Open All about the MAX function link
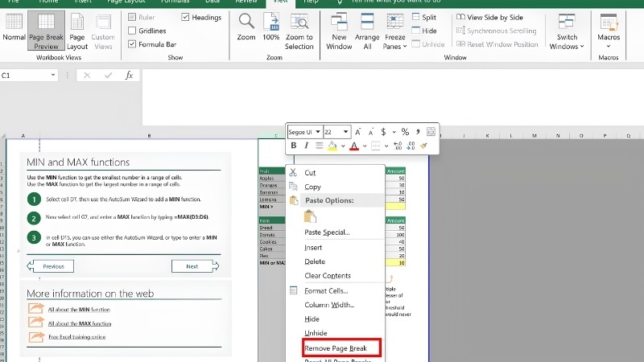Screen dimensions: 644x362 click(x=80, y=323)
